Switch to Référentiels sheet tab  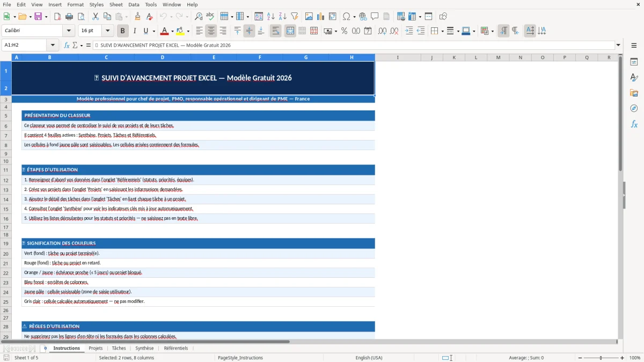(176, 348)
